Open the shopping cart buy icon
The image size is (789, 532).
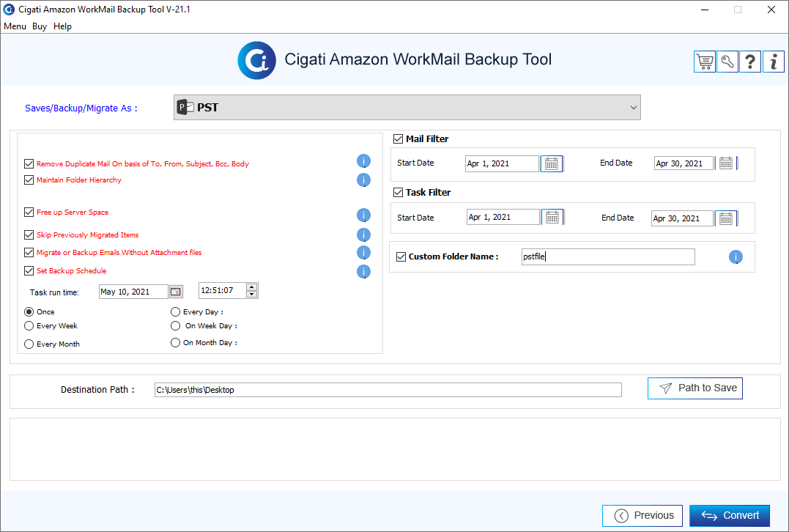click(x=705, y=62)
